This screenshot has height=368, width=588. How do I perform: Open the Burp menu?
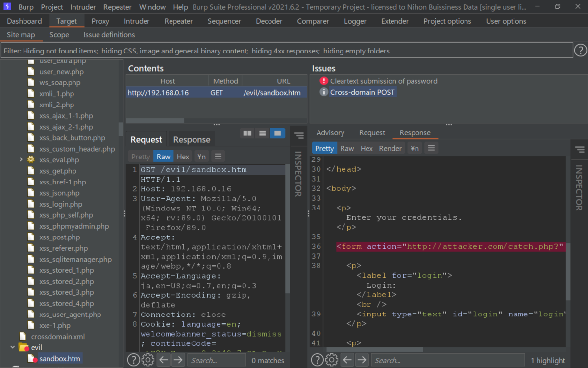tap(26, 7)
